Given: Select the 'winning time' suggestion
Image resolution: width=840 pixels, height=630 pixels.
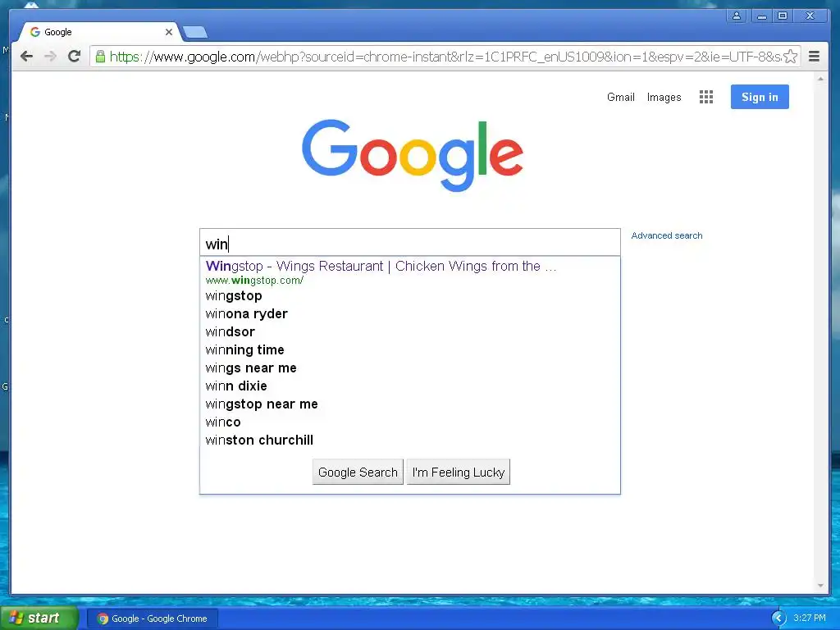Looking at the screenshot, I should pyautogui.click(x=410, y=349).
